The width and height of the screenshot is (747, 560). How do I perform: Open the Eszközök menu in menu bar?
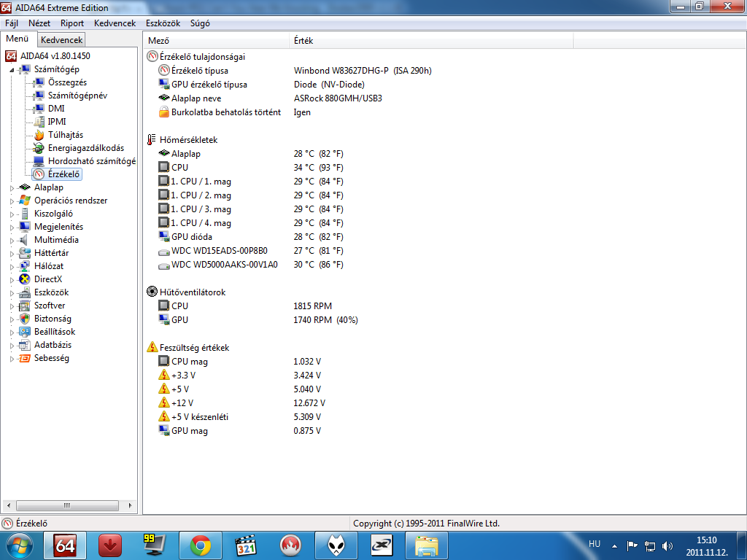coord(163,23)
